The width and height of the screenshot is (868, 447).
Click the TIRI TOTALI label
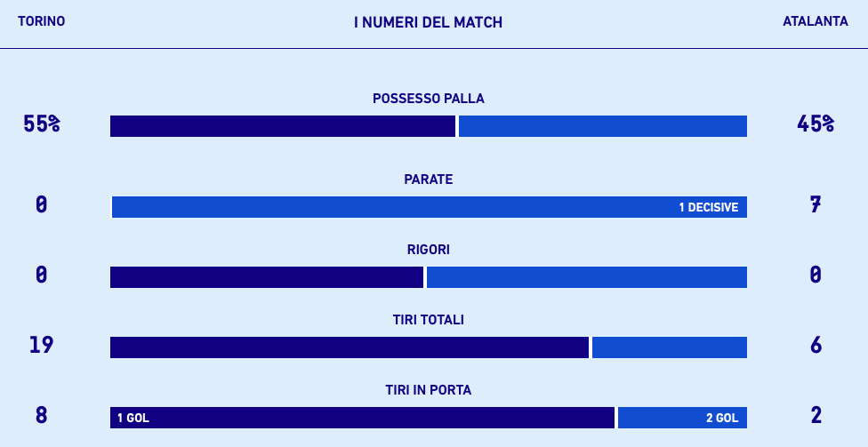tap(428, 320)
